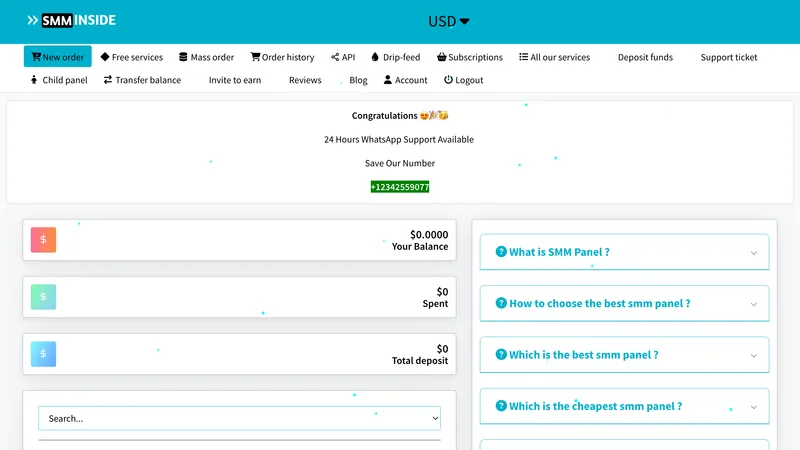Click the SMM INSIDE logo
800x450 pixels.
[73, 20]
